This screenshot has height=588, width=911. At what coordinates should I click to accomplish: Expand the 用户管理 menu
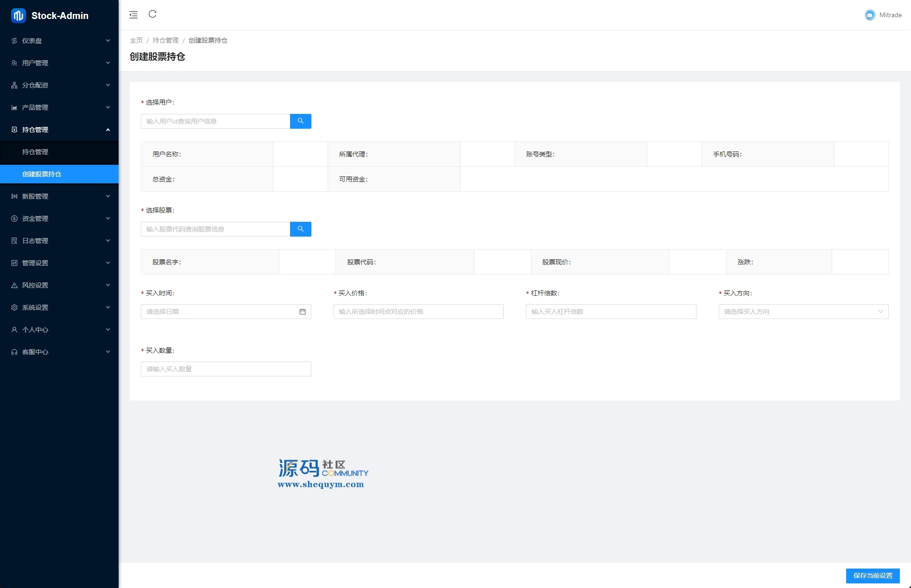(59, 63)
